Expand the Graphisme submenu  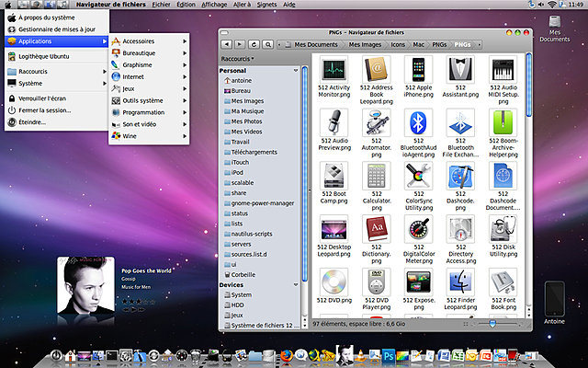[x=149, y=65]
